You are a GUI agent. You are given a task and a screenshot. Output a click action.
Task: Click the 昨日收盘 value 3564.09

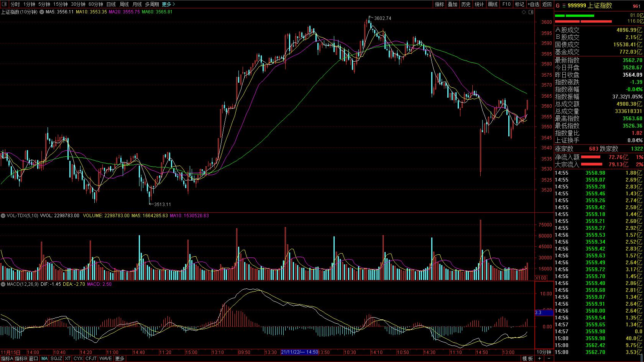pos(632,75)
